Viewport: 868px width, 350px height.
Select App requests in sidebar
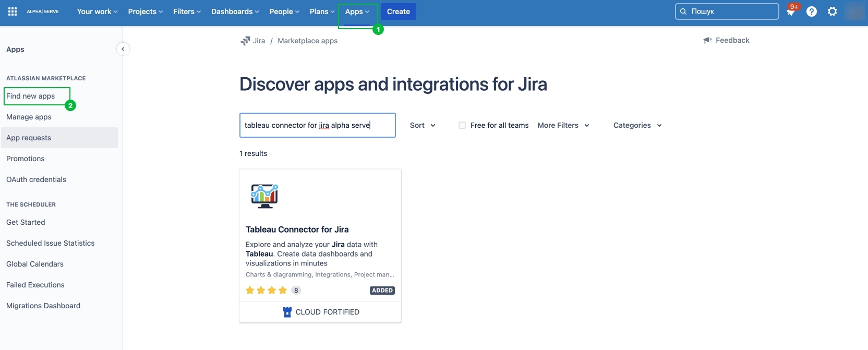pyautogui.click(x=59, y=138)
